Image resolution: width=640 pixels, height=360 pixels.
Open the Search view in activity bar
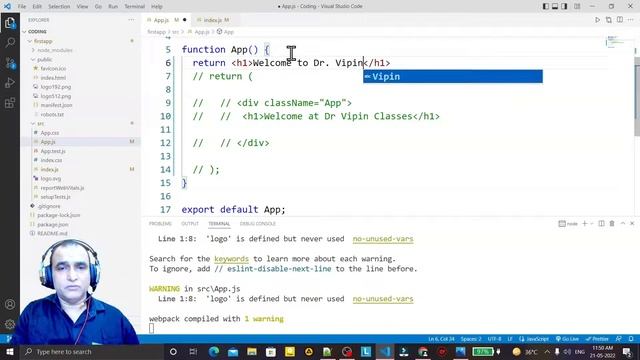pyautogui.click(x=10, y=42)
